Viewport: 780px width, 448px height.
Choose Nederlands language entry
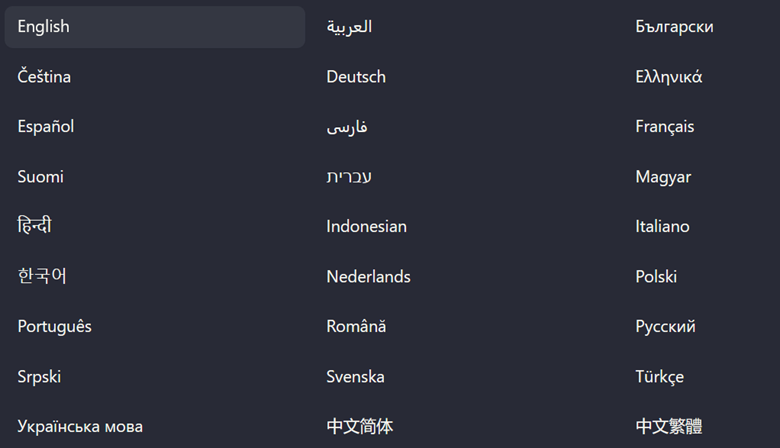(x=368, y=277)
